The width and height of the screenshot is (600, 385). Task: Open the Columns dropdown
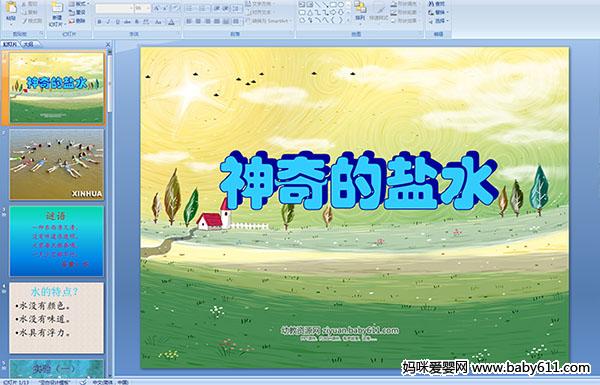click(236, 21)
